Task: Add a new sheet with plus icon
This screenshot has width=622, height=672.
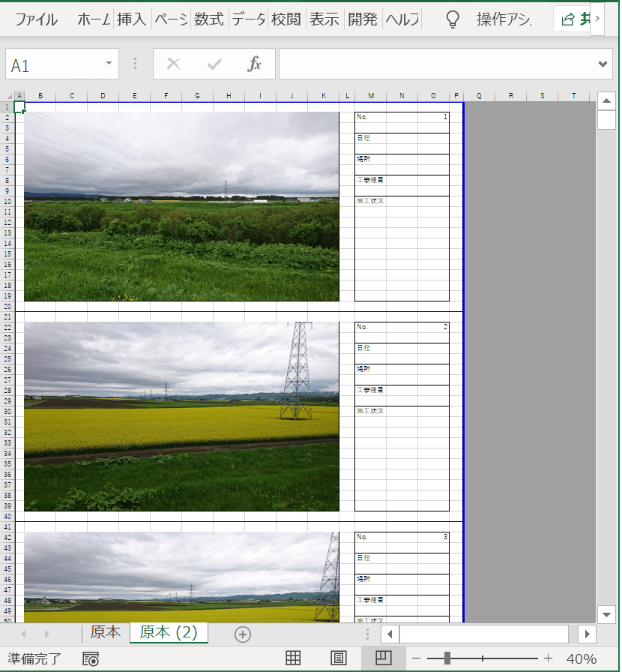Action: (x=242, y=634)
